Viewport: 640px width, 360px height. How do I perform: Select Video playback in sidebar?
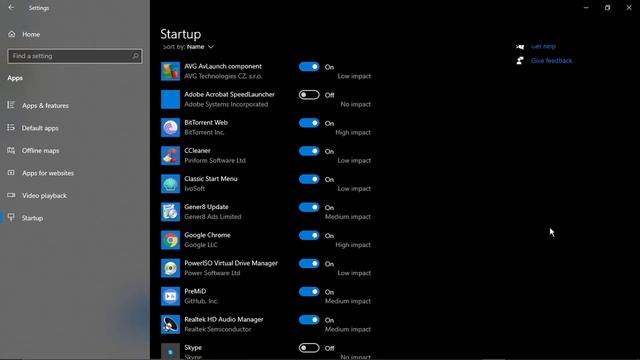pyautogui.click(x=44, y=195)
